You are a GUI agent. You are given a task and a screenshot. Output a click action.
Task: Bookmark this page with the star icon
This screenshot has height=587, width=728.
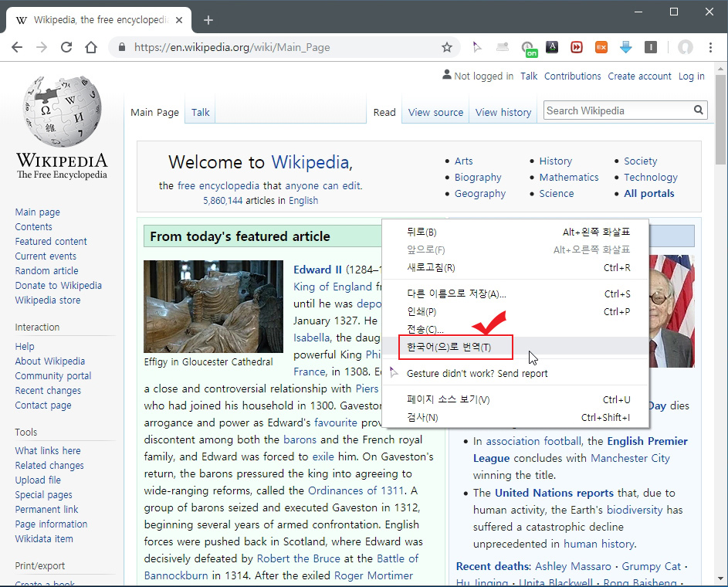tap(447, 47)
